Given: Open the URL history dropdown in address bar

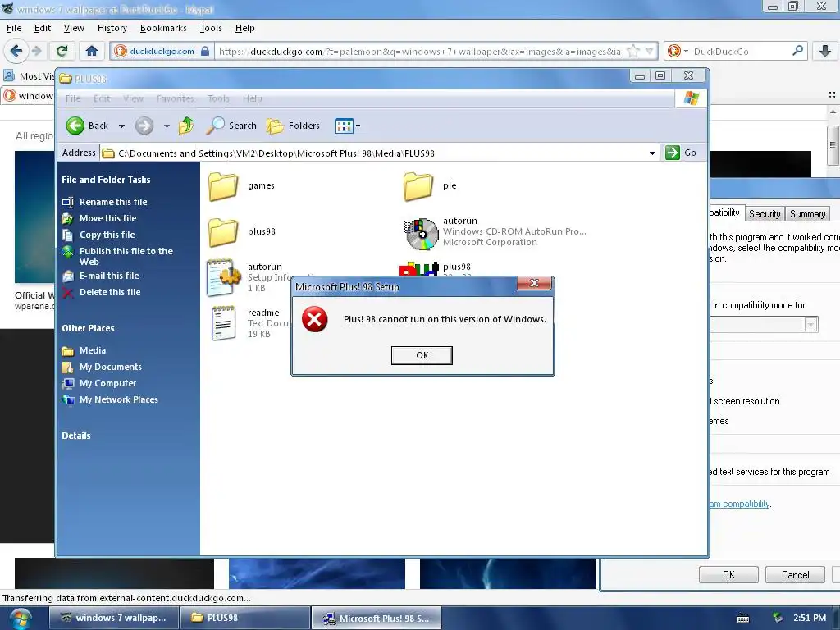Looking at the screenshot, I should coord(649,52).
